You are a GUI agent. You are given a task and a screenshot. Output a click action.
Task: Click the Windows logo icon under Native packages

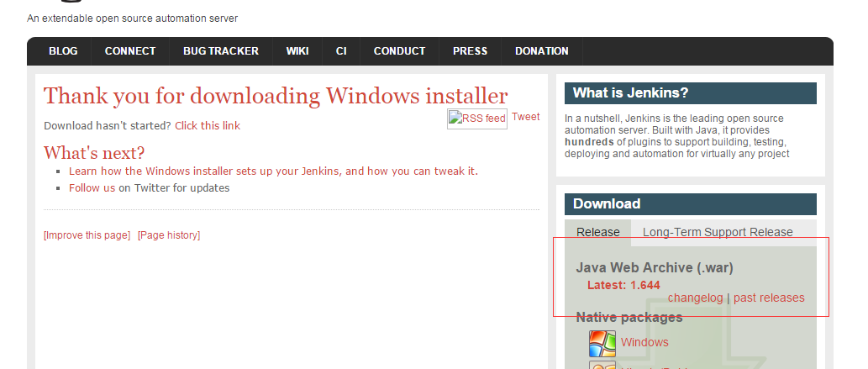click(x=602, y=344)
